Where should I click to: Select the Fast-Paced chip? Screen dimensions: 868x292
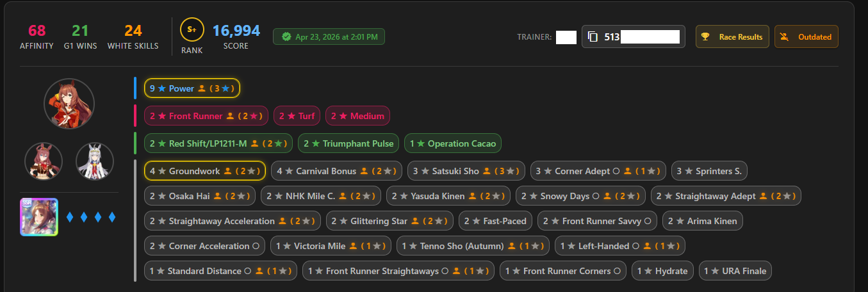tap(495, 221)
